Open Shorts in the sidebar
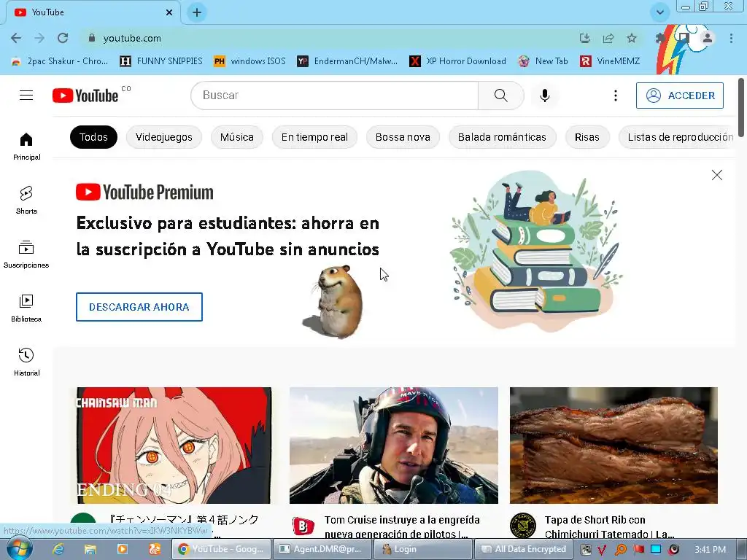Viewport: 747px width, 560px height. (x=26, y=200)
